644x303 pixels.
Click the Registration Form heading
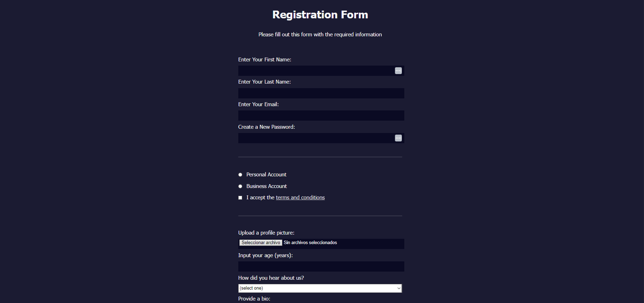click(x=320, y=15)
